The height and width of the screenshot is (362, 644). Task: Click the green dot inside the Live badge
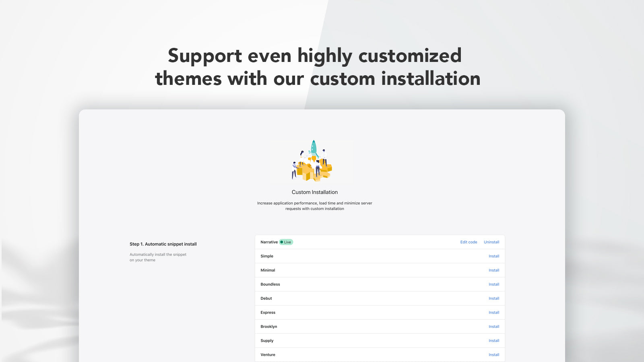tap(283, 242)
